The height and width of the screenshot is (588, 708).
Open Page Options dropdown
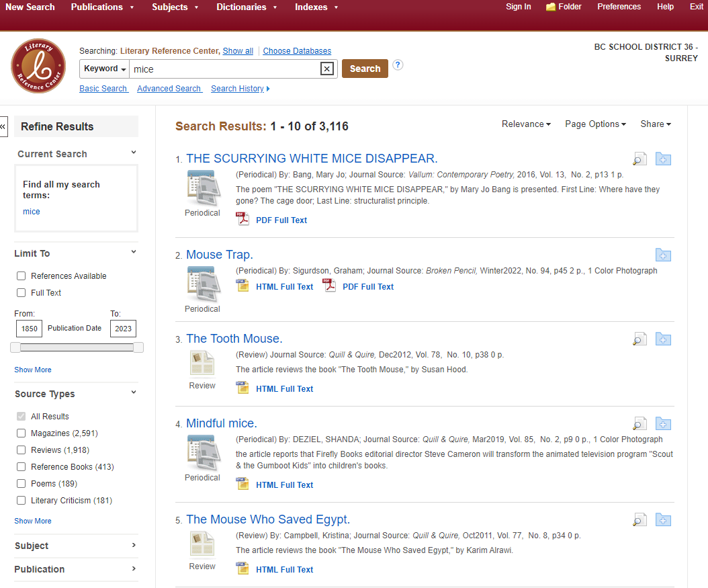(x=595, y=124)
